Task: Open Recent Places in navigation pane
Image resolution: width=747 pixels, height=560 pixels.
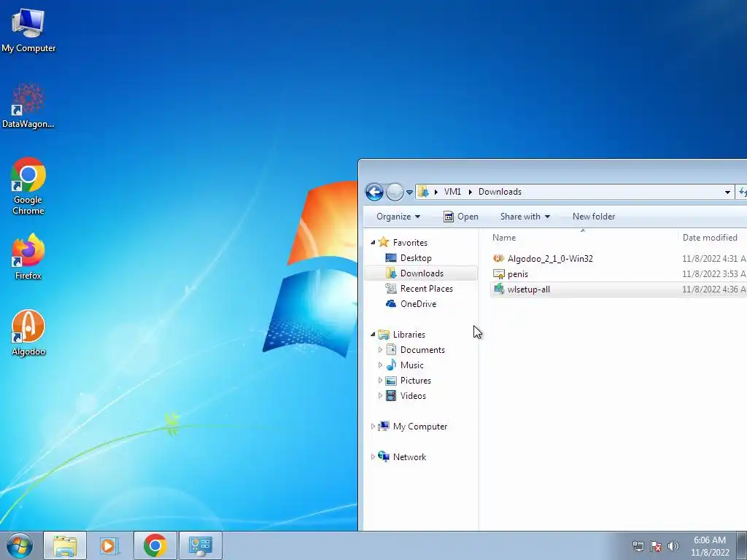Action: click(x=426, y=289)
